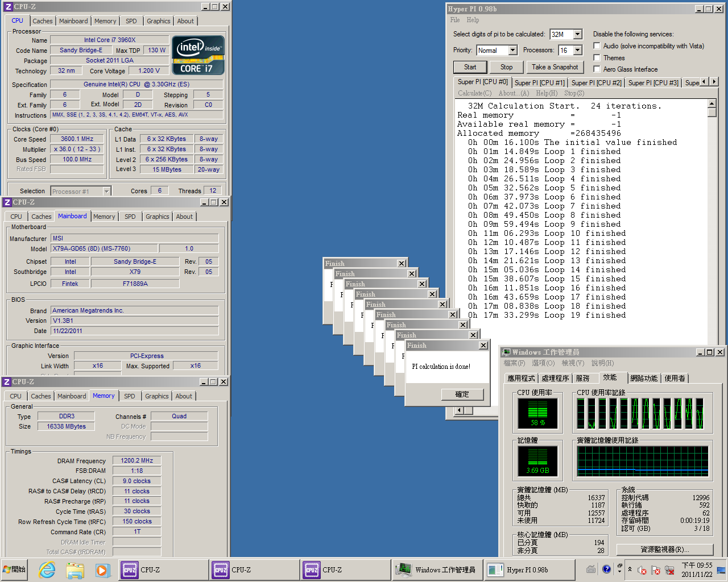The height and width of the screenshot is (582, 728).
Task: Click the Z title icon of Memory window
Action: pyautogui.click(x=7, y=382)
